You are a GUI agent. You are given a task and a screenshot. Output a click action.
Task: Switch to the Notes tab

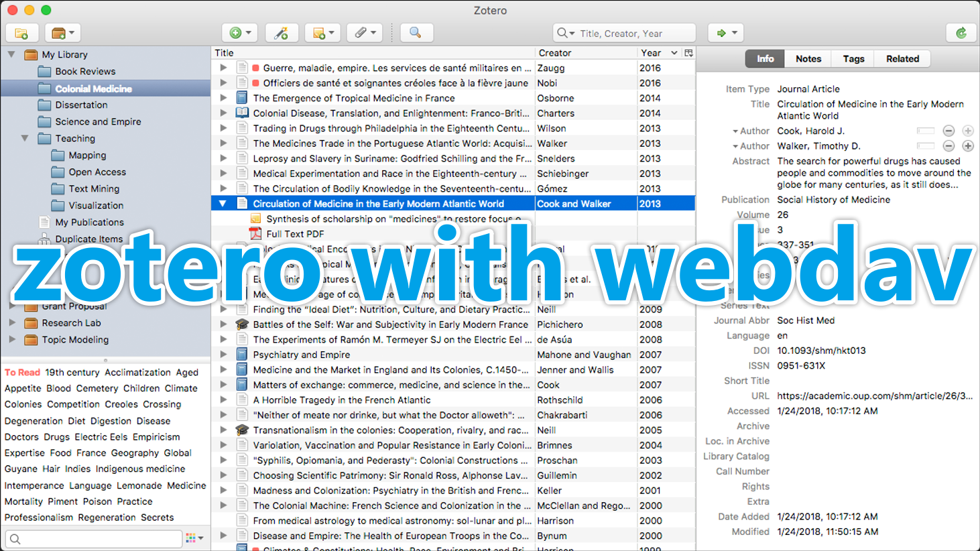pos(808,59)
